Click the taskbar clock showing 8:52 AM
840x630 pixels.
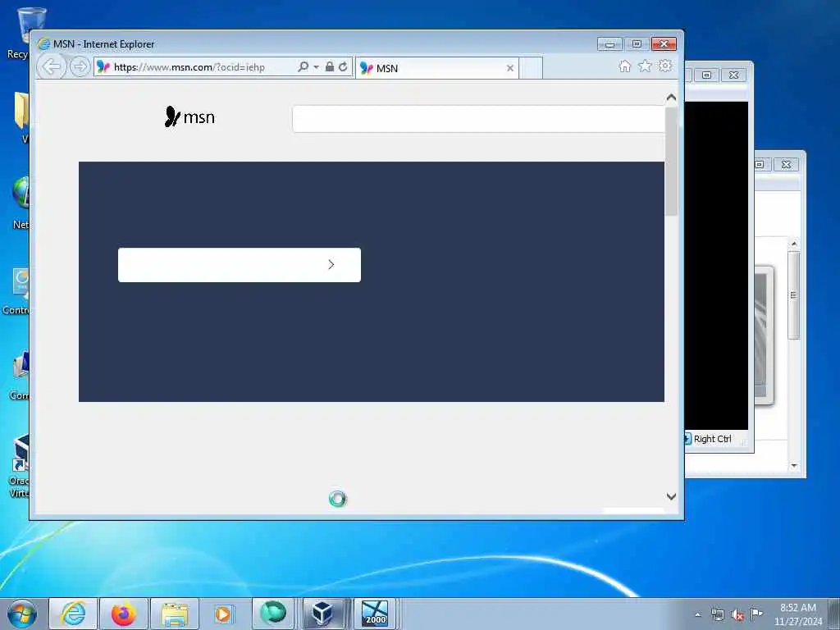click(798, 614)
